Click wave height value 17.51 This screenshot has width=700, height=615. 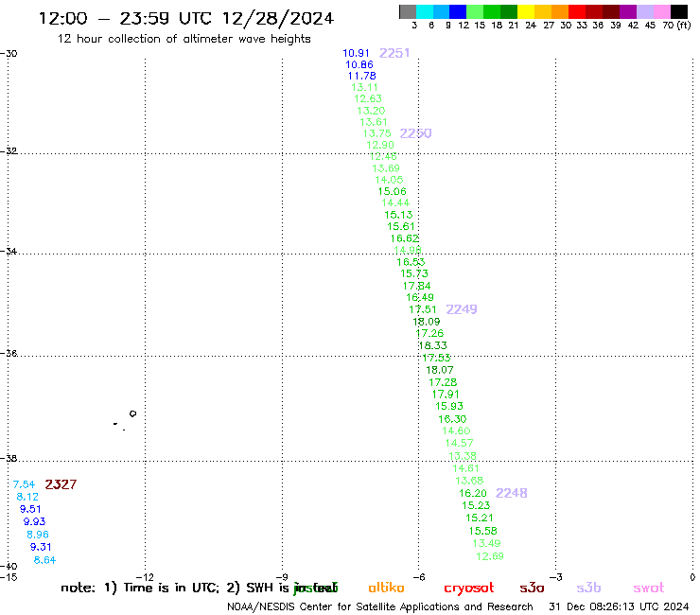tap(422, 309)
